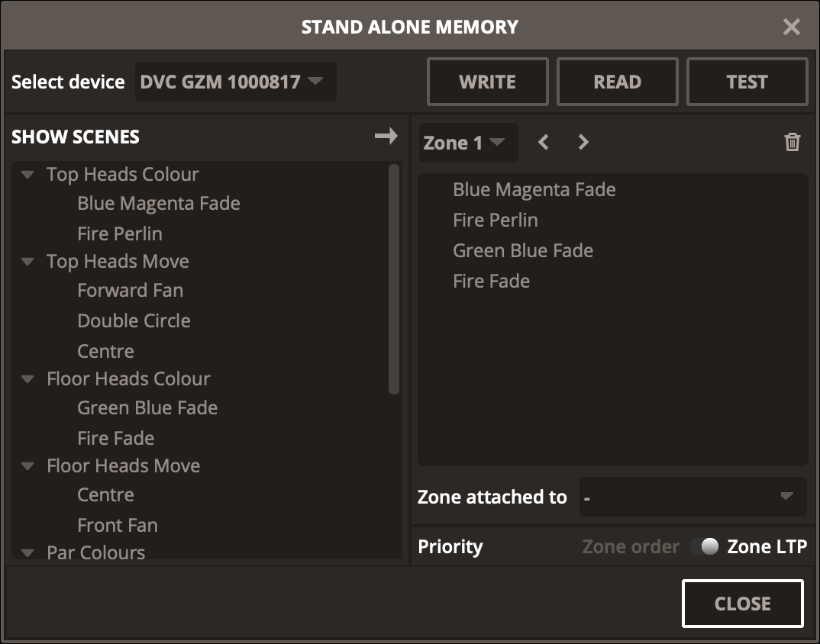
Task: Collapse the Floor Heads Move group
Action: coord(28,466)
